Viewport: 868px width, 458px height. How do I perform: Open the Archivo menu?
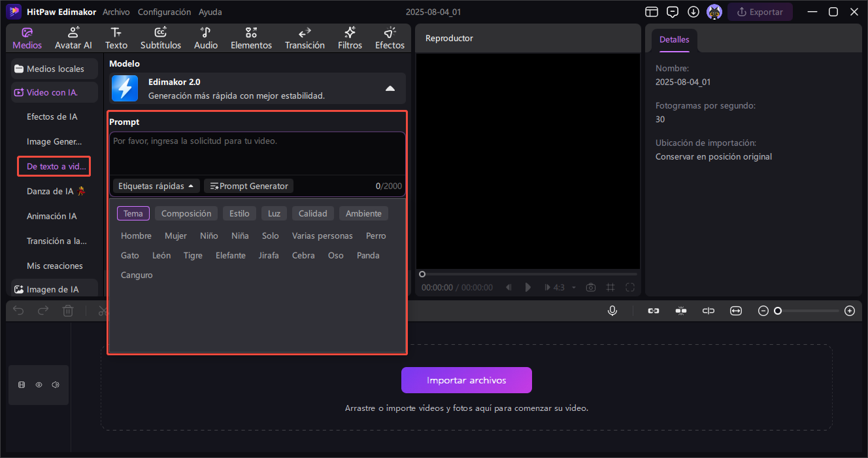point(116,12)
